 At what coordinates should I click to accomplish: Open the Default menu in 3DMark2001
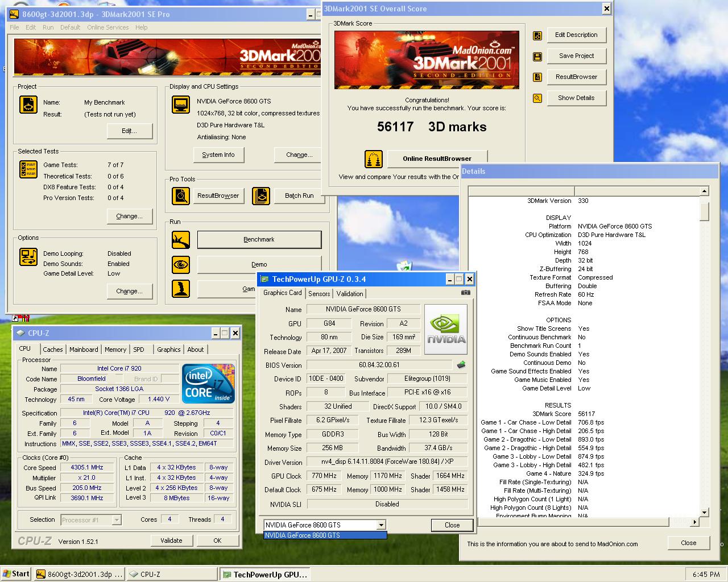[x=70, y=27]
